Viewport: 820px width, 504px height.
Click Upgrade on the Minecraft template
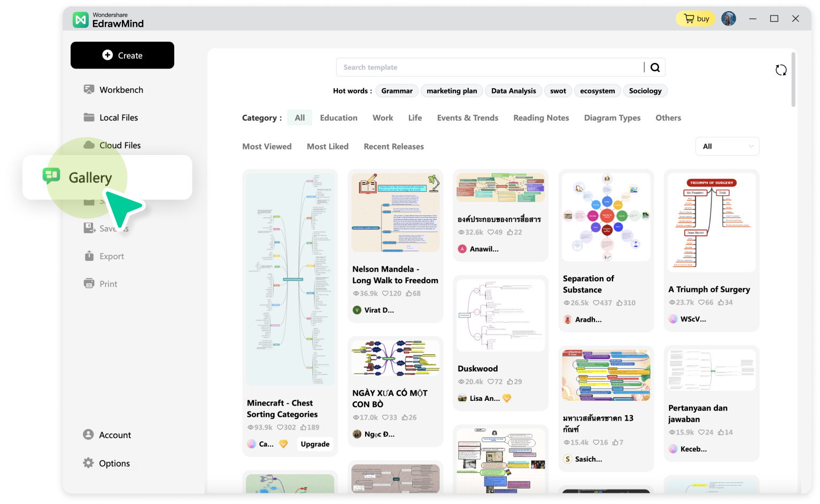pyautogui.click(x=315, y=444)
